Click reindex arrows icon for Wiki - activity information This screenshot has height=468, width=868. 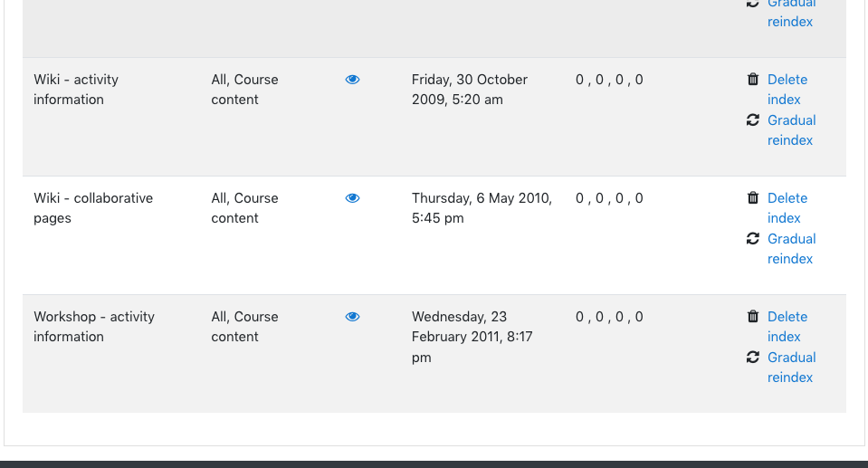753,119
